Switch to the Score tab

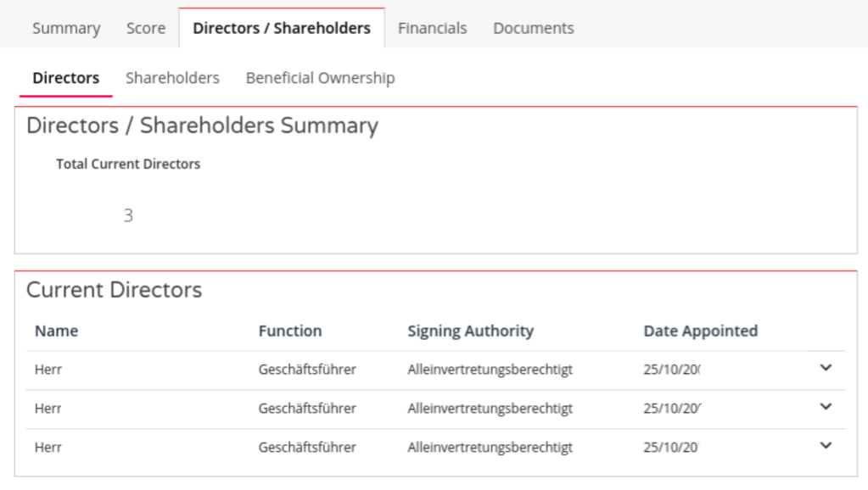146,28
